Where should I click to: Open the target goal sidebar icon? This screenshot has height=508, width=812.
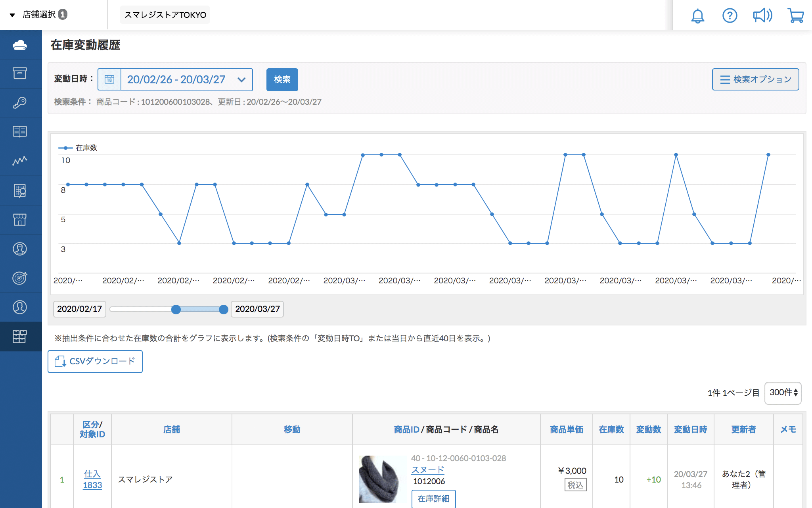tap(20, 278)
